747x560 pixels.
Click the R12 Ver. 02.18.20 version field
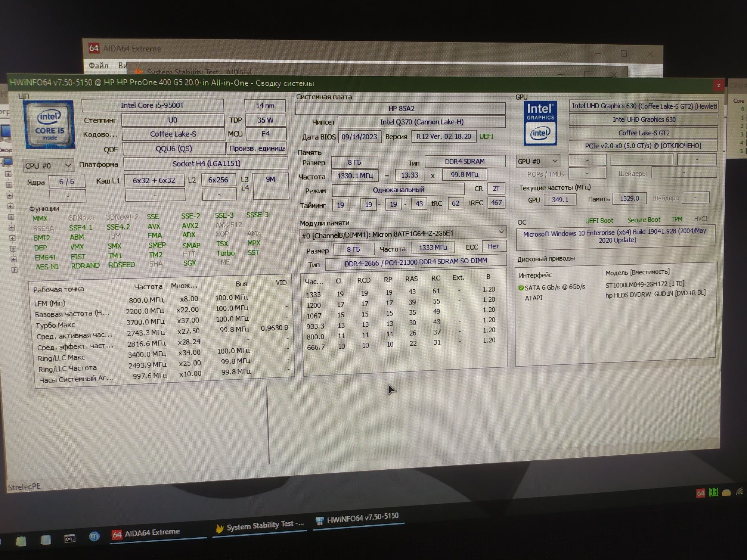(x=444, y=137)
